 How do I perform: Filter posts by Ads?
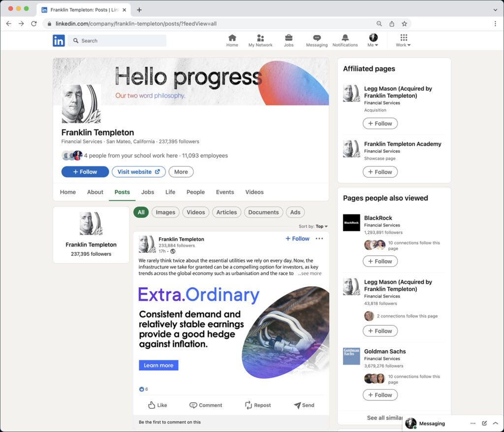[295, 212]
